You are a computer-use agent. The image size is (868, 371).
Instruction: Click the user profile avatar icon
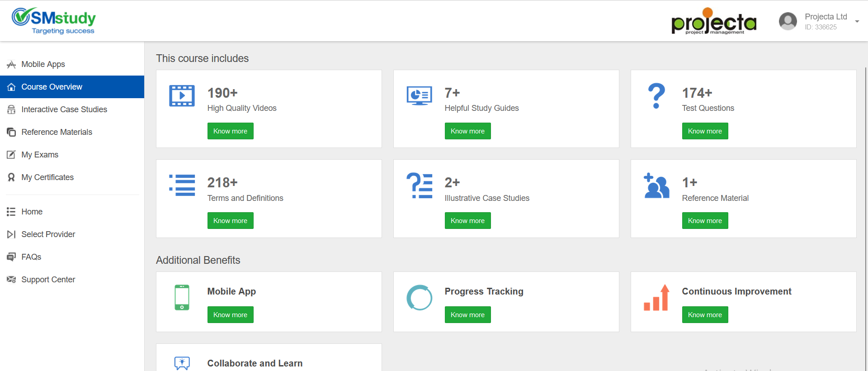pyautogui.click(x=788, y=21)
